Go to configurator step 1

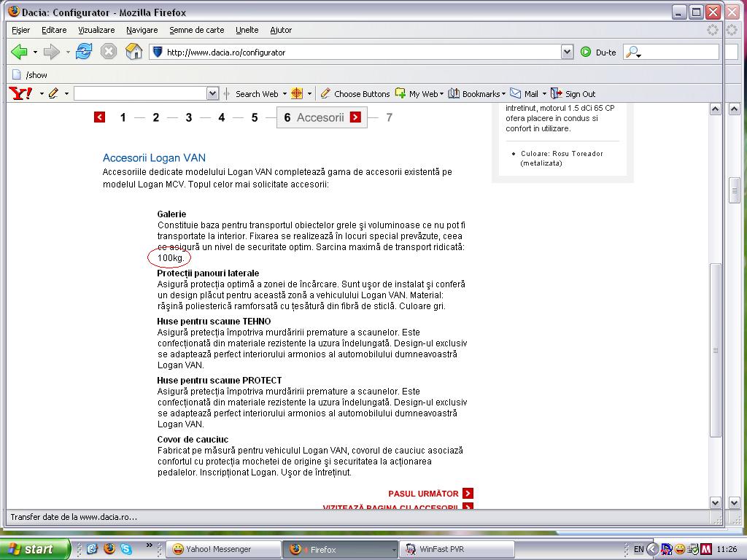pos(123,117)
